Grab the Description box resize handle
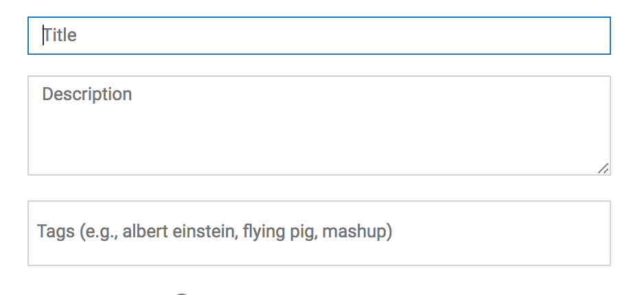 (x=603, y=168)
